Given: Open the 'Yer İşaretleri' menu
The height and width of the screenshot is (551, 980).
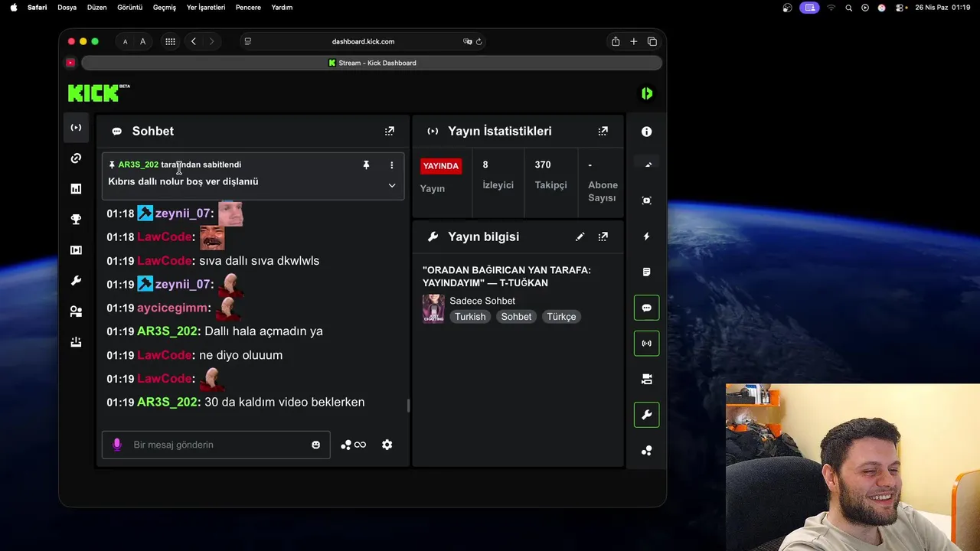Looking at the screenshot, I should point(206,8).
